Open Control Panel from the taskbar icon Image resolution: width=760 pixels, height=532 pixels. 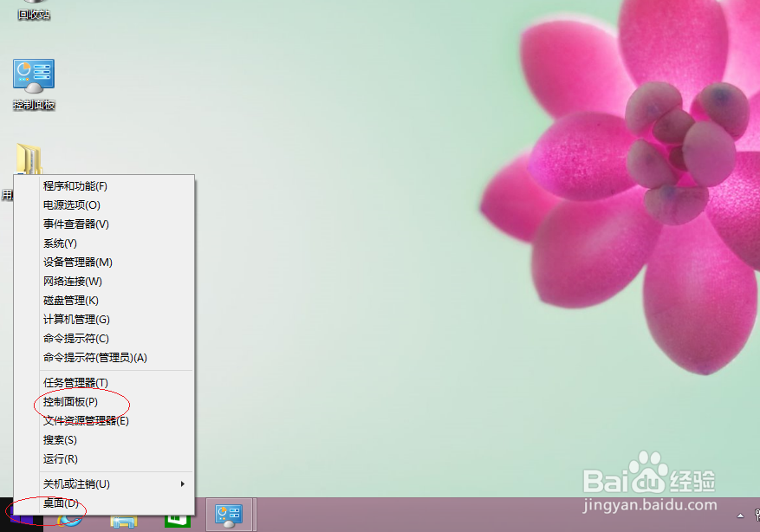230,516
